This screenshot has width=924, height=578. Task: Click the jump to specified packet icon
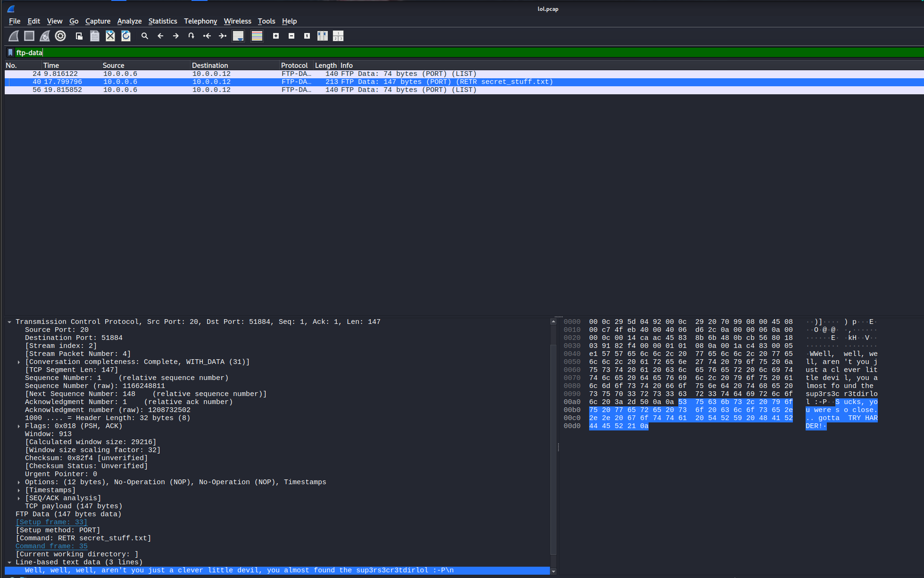(x=191, y=36)
